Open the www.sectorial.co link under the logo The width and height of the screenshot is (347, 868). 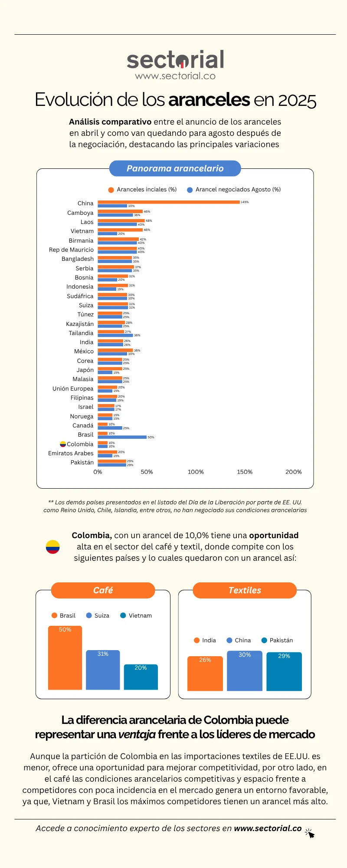(175, 76)
